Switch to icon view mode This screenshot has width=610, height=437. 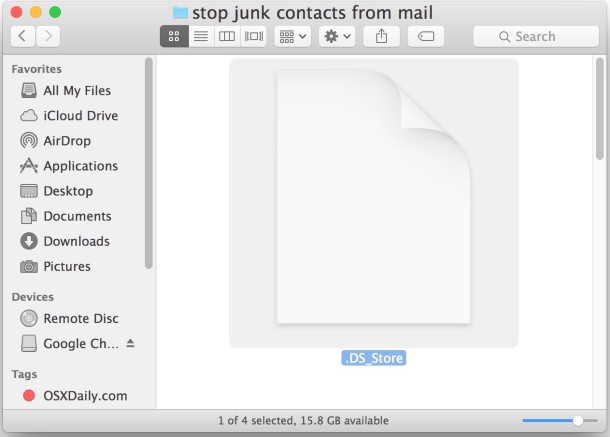coord(174,36)
